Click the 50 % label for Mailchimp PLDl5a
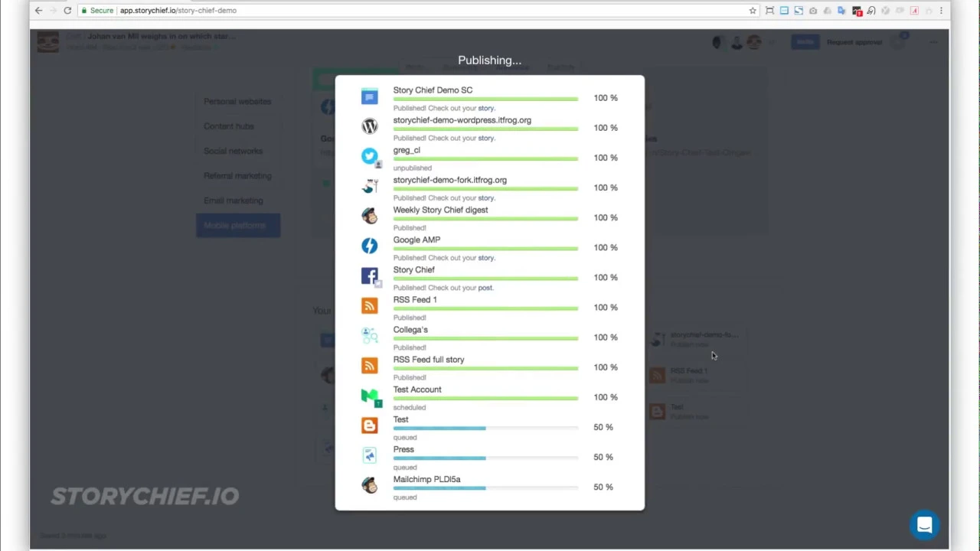The width and height of the screenshot is (980, 551). point(603,487)
